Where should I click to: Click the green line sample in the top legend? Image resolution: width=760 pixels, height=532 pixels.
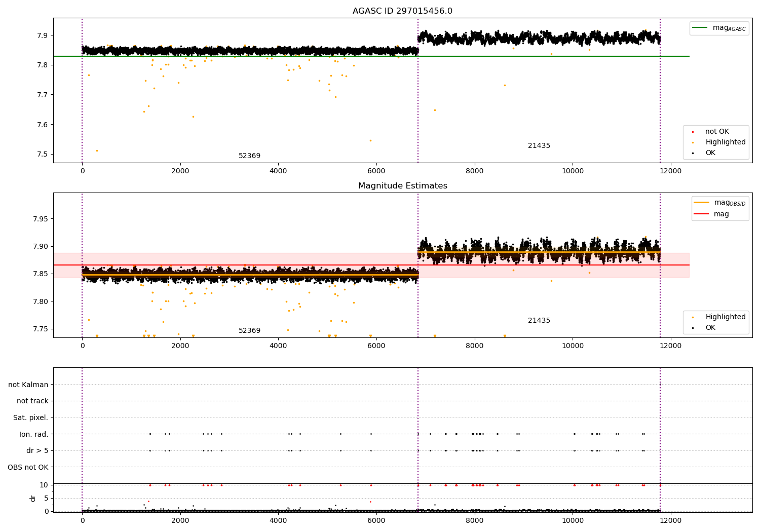[700, 28]
